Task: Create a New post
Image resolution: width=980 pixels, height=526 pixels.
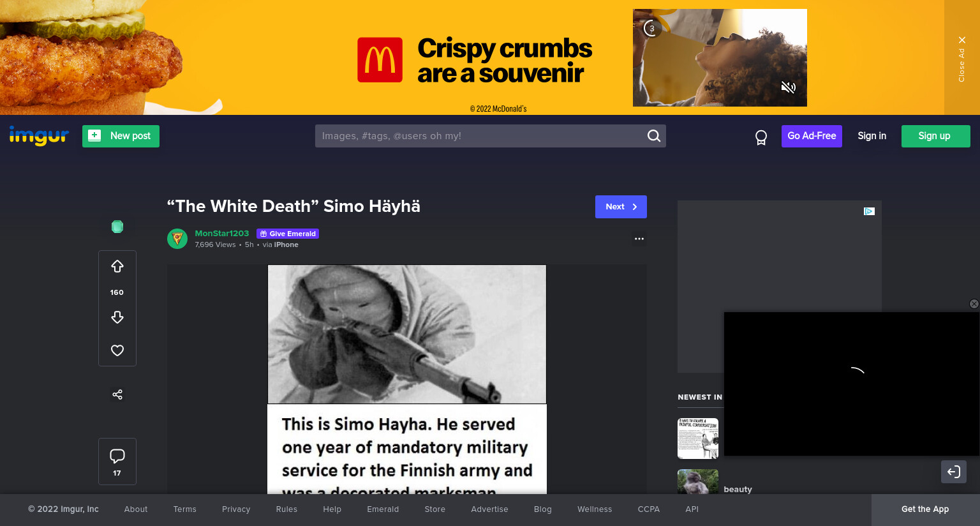Action: point(121,136)
